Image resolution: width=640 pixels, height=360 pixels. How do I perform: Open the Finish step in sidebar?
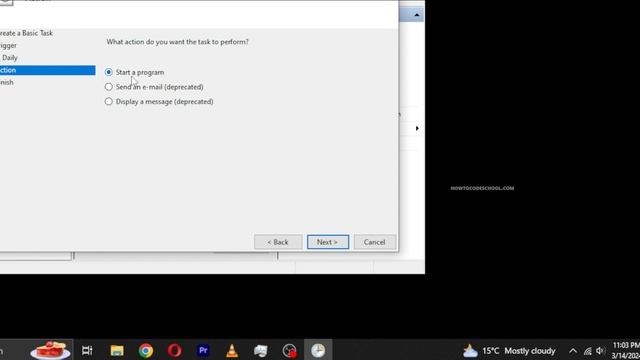tap(7, 82)
